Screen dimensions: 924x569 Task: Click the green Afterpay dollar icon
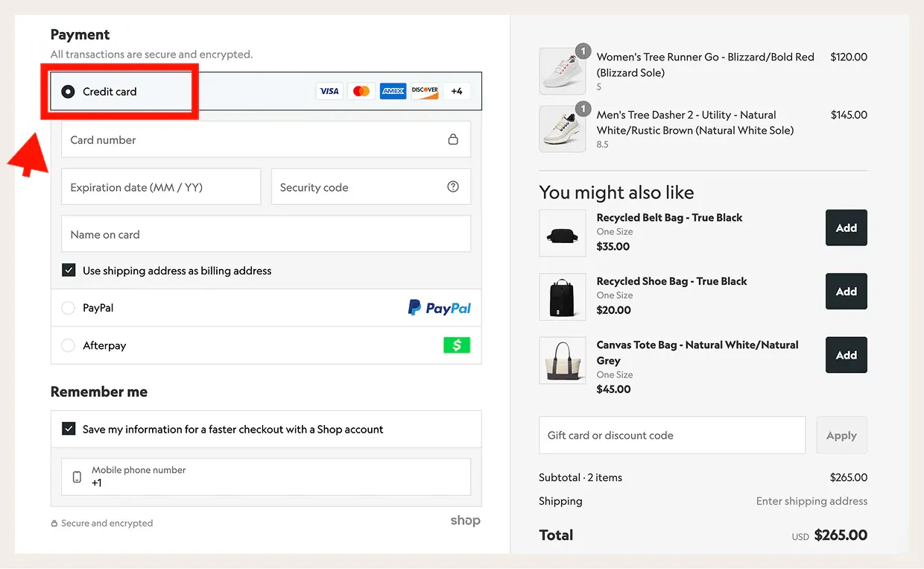(x=457, y=345)
